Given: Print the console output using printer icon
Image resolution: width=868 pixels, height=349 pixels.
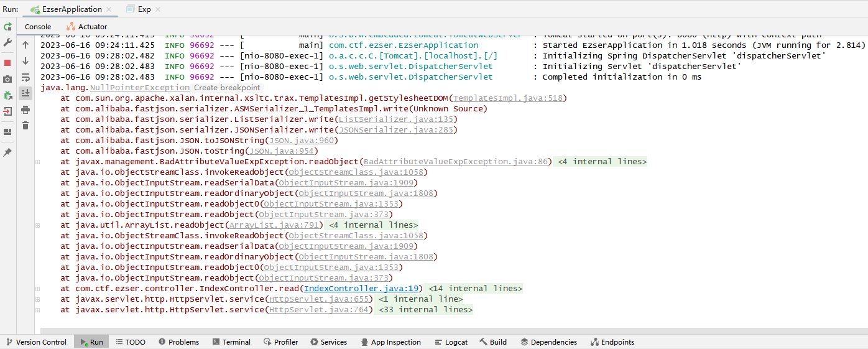Looking at the screenshot, I should click(25, 109).
